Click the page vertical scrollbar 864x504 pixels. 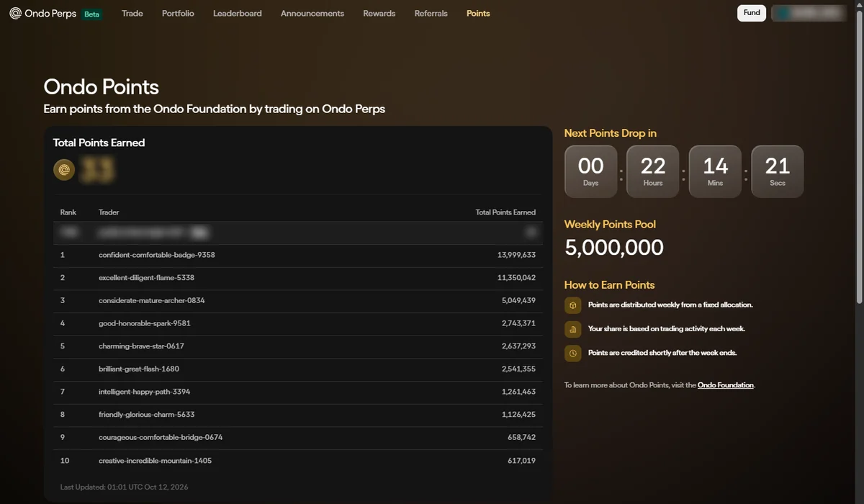tap(860, 158)
